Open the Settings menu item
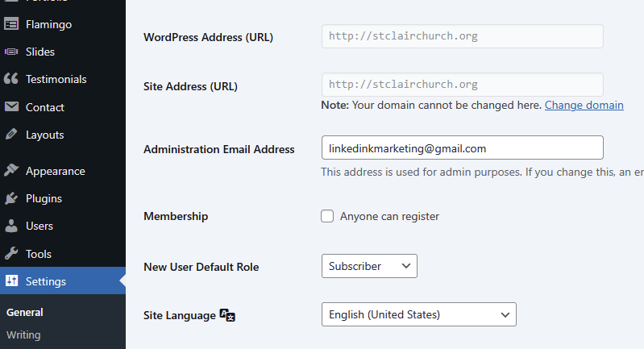The image size is (644, 349). click(x=46, y=281)
